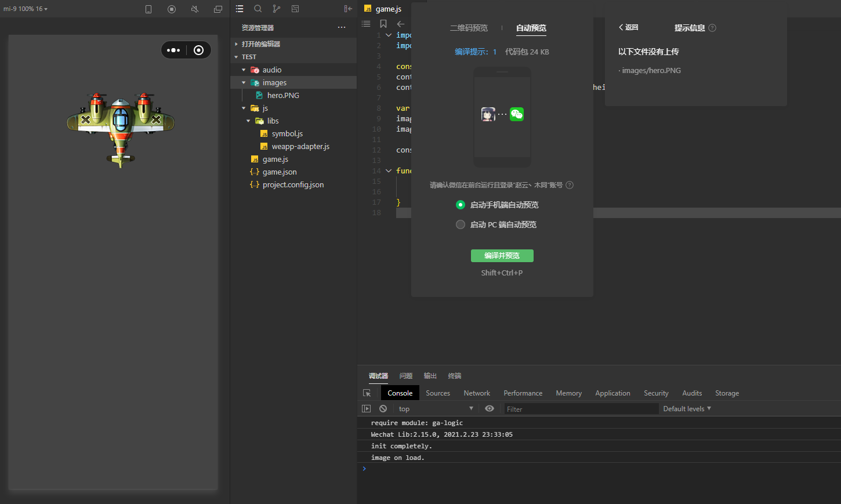Open game.json in the file tree
The image size is (841, 504).
tap(280, 172)
